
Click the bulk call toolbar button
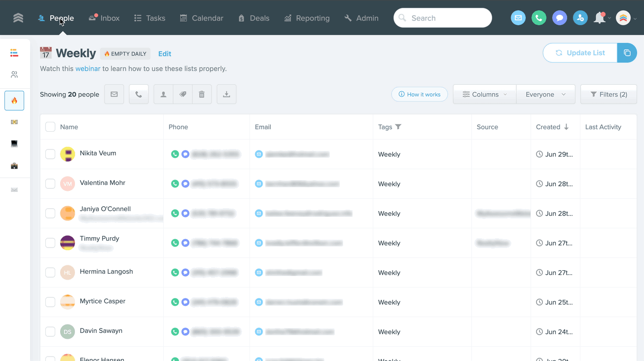tap(139, 94)
